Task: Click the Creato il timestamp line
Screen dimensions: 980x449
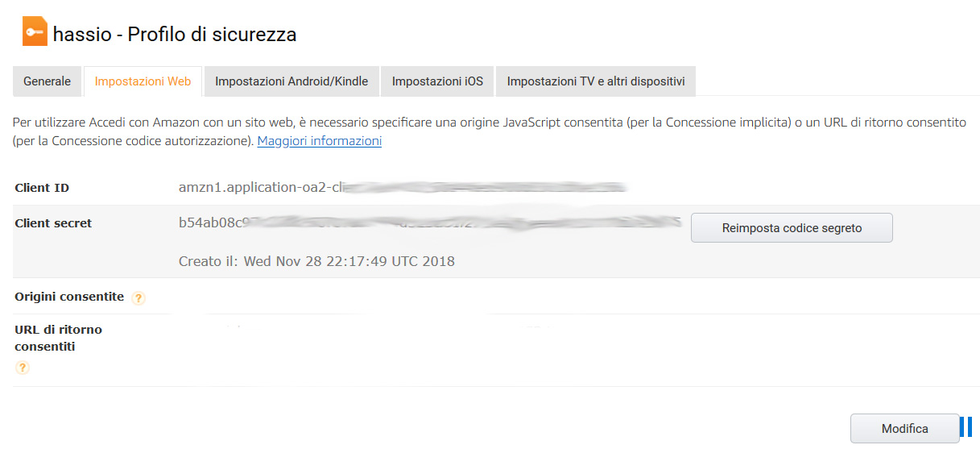Action: tap(316, 261)
